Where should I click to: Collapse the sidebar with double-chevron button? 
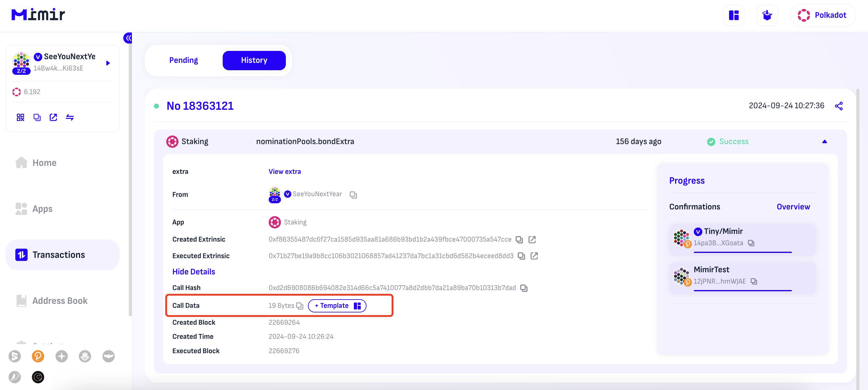click(x=128, y=38)
